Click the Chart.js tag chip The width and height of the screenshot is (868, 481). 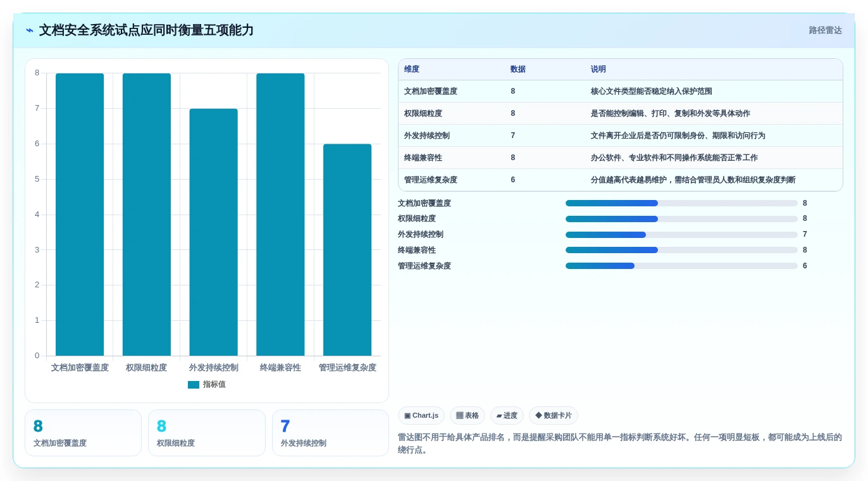(x=421, y=416)
